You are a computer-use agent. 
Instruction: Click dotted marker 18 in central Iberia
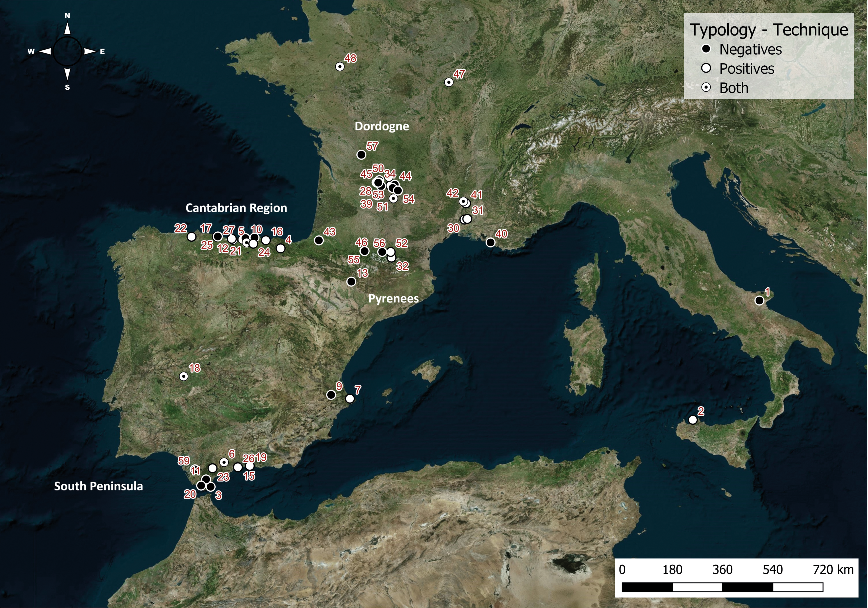click(x=183, y=376)
